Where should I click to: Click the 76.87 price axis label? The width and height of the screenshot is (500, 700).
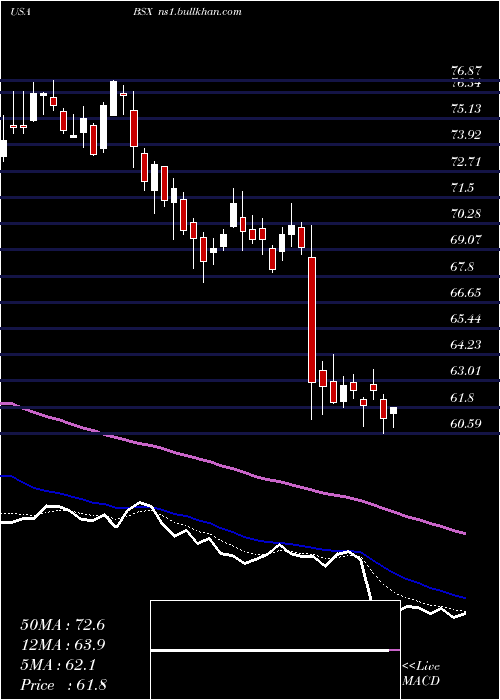[466, 71]
